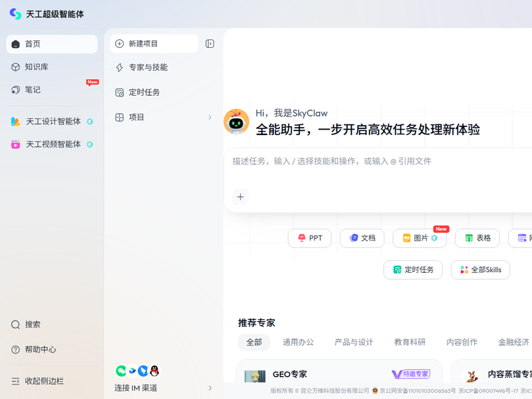532x399 pixels.
Task: Click the GEO专家 avatar thumbnail
Action: [x=255, y=376]
